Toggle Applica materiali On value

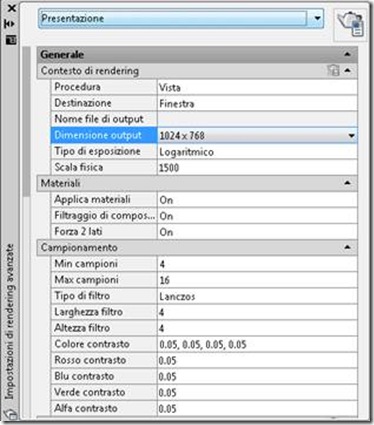(x=257, y=200)
